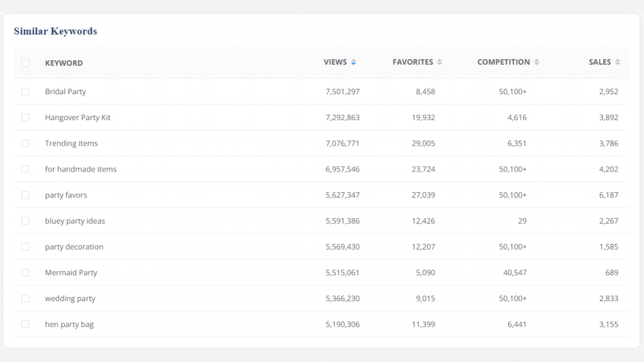Open the wedding party keyword
This screenshot has height=362, width=644.
[70, 299]
